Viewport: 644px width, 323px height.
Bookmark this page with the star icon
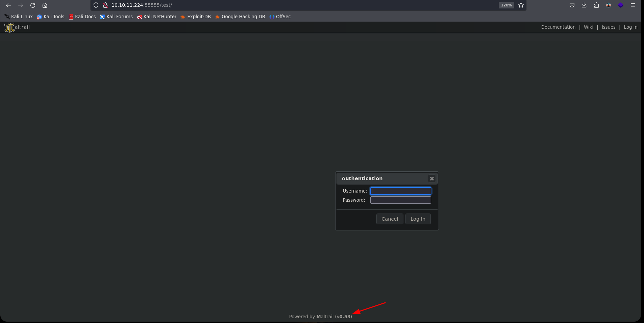(521, 5)
